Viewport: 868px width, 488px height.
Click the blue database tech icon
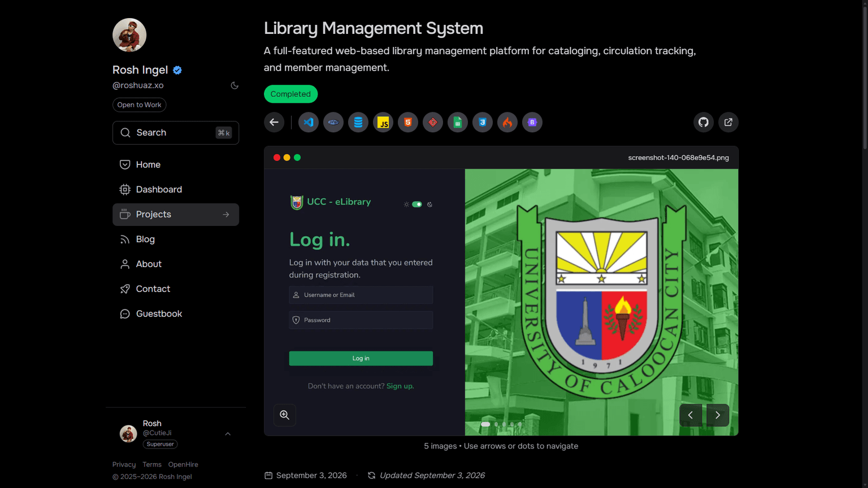coord(358,122)
